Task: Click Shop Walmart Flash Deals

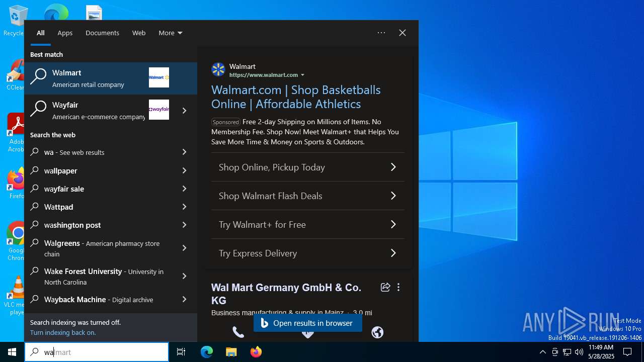Action: pyautogui.click(x=308, y=196)
